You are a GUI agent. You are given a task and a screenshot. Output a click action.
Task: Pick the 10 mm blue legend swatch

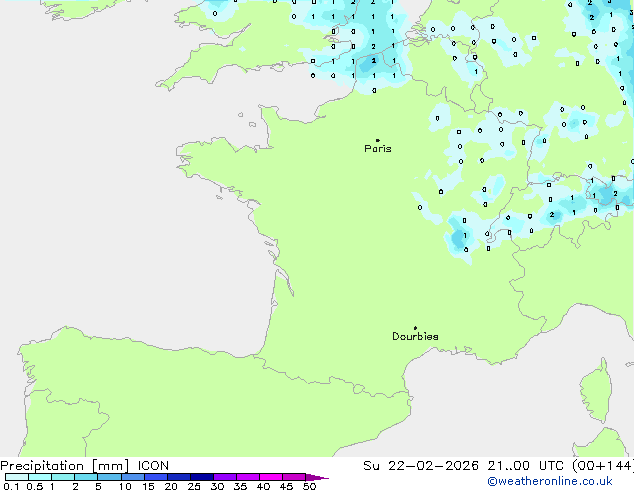[x=133, y=477]
